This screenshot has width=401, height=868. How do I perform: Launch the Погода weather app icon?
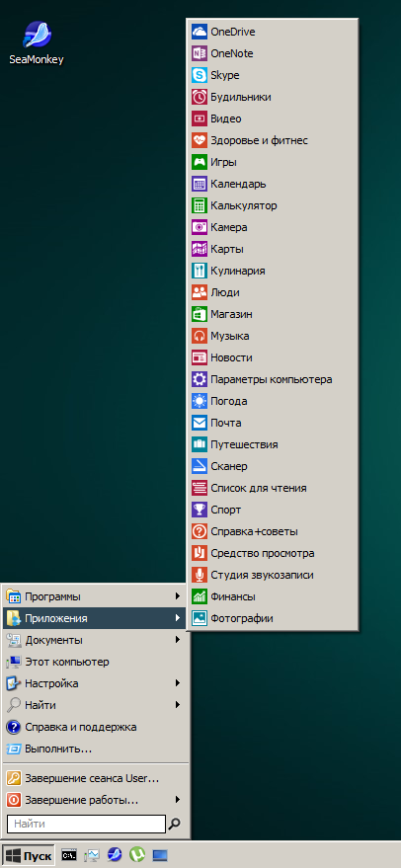click(199, 401)
